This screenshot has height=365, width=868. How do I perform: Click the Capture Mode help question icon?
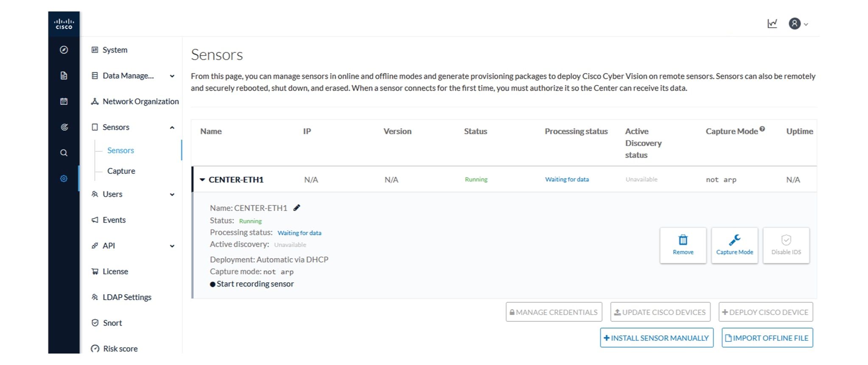point(762,129)
